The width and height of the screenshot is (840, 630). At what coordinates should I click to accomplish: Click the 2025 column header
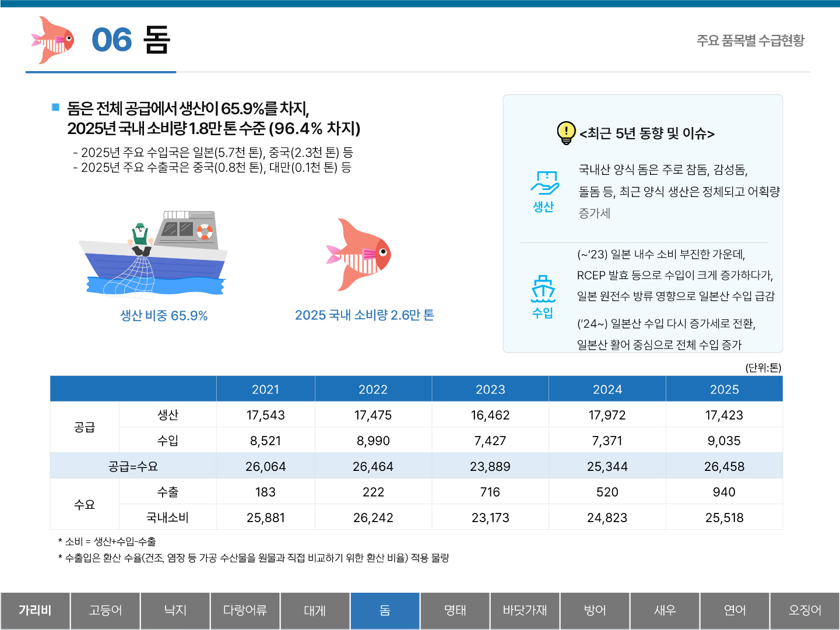pyautogui.click(x=725, y=389)
